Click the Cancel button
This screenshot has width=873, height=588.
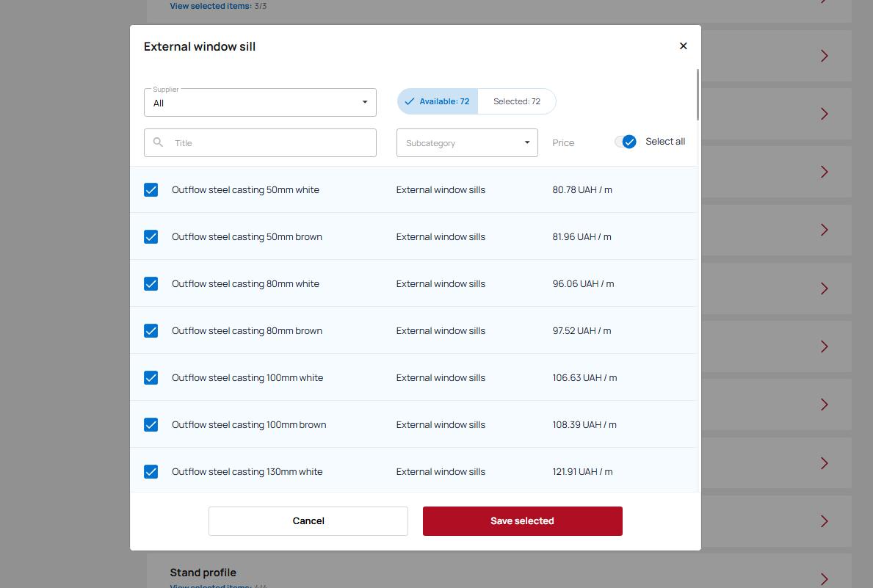coord(308,521)
